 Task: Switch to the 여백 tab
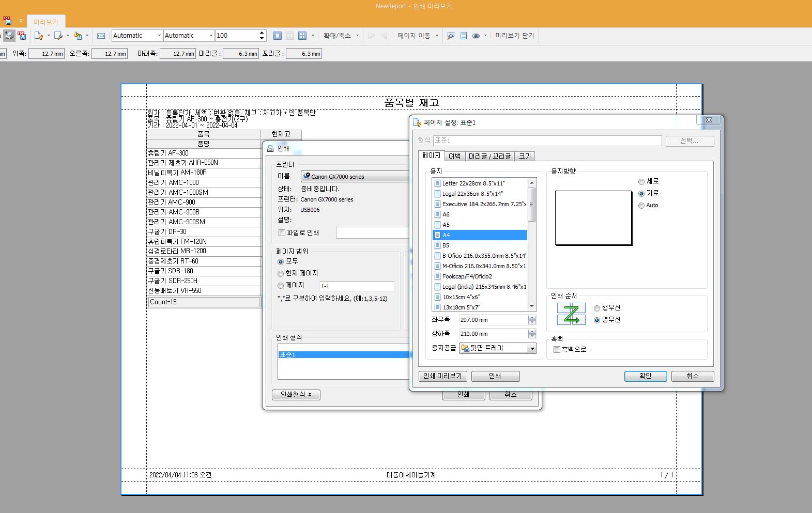click(455, 156)
